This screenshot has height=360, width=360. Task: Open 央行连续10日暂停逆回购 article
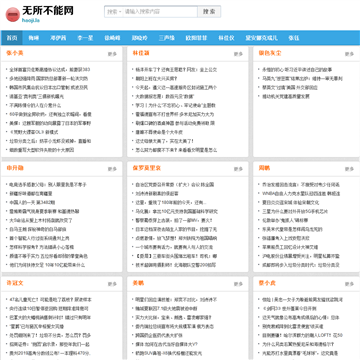[49, 309]
